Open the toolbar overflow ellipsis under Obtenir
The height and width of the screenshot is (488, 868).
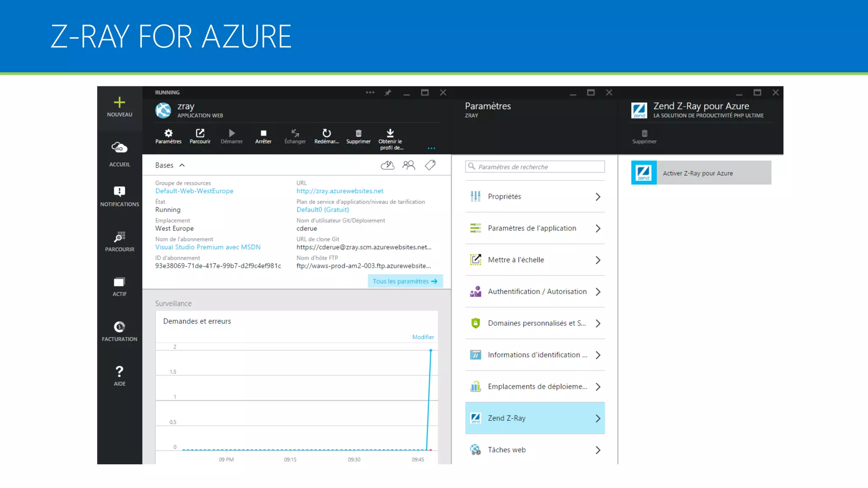(x=431, y=148)
